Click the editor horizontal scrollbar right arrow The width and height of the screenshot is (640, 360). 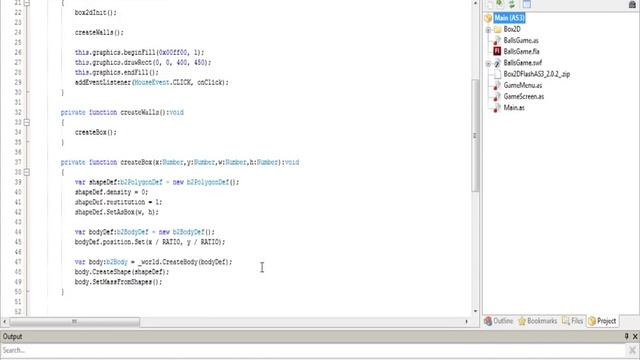point(467,322)
